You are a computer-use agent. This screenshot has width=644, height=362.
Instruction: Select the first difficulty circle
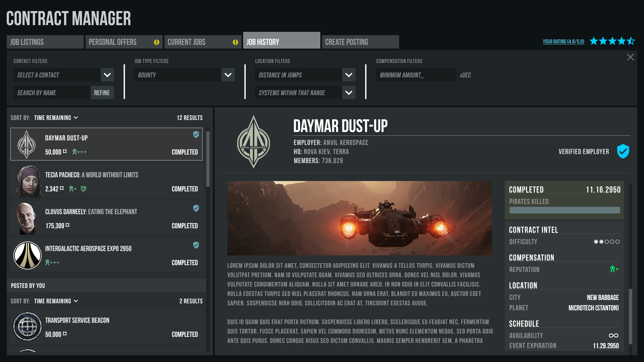(596, 242)
